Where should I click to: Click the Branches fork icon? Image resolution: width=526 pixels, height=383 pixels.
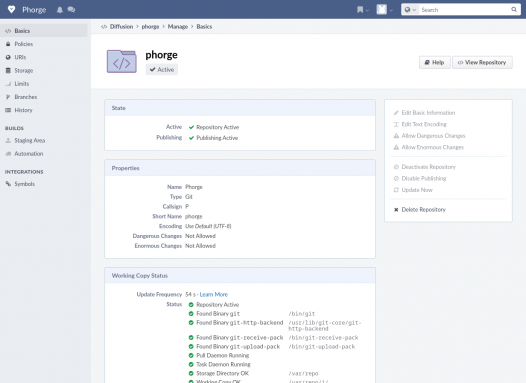(8, 97)
